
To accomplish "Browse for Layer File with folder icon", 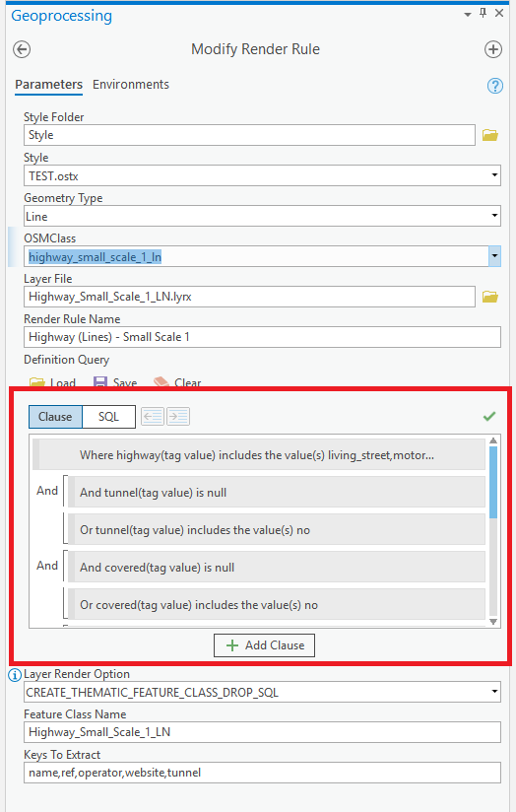I will point(490,297).
